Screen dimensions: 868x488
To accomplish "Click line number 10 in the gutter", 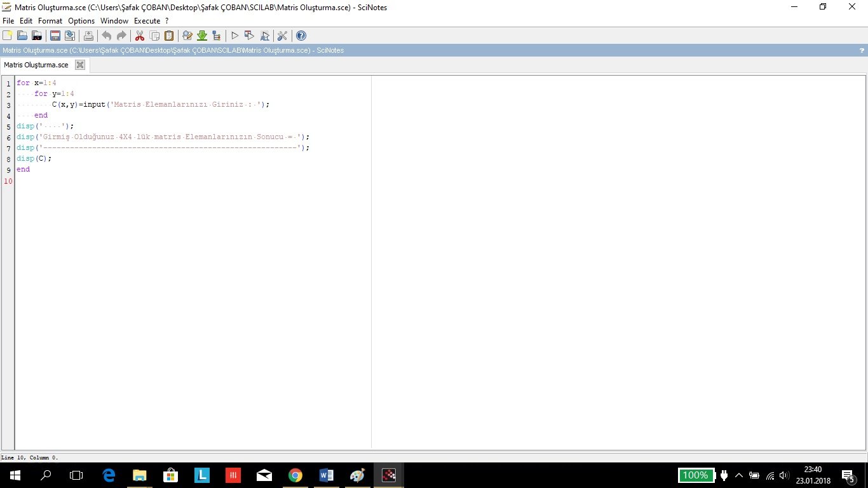I will [8, 181].
